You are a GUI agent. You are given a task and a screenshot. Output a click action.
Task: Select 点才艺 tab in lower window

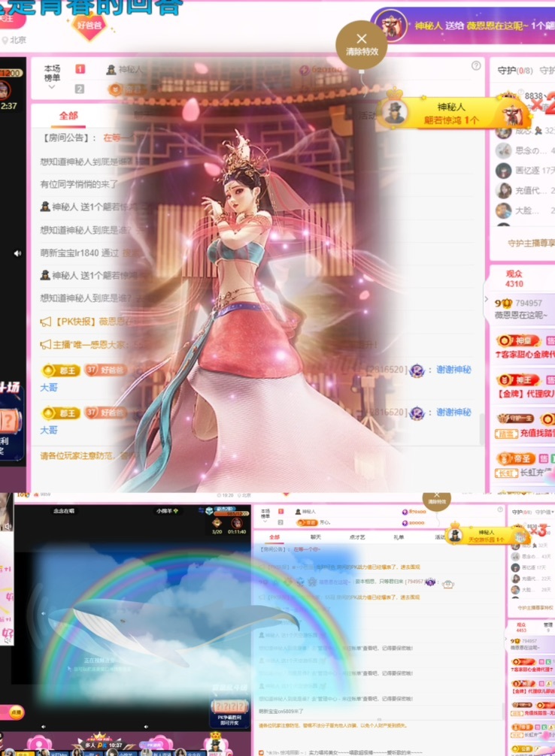(356, 537)
